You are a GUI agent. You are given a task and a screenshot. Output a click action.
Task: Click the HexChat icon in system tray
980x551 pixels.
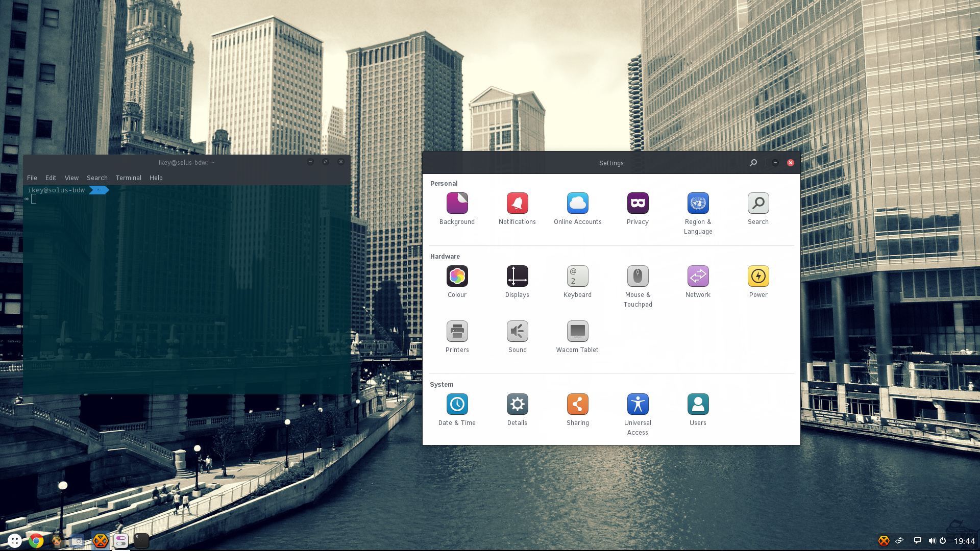(x=884, y=541)
